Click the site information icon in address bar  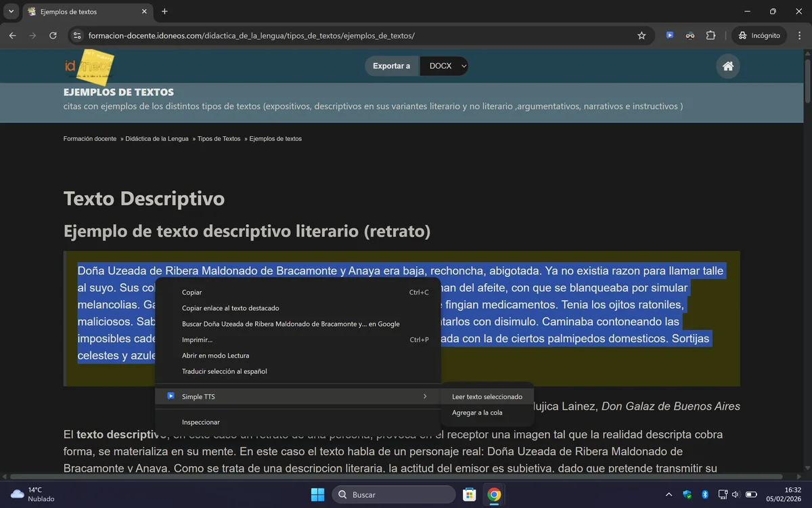tap(77, 35)
